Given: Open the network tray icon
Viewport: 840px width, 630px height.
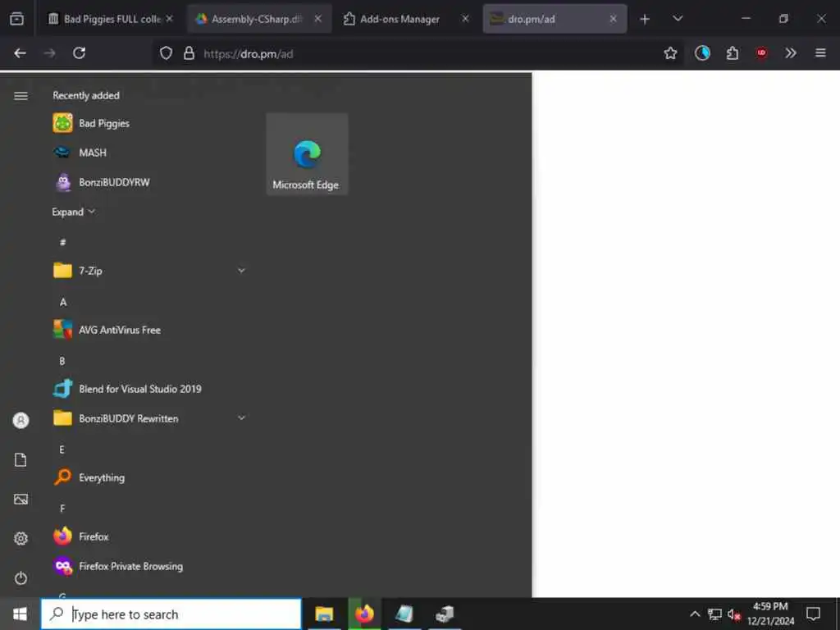Looking at the screenshot, I should coord(714,614).
